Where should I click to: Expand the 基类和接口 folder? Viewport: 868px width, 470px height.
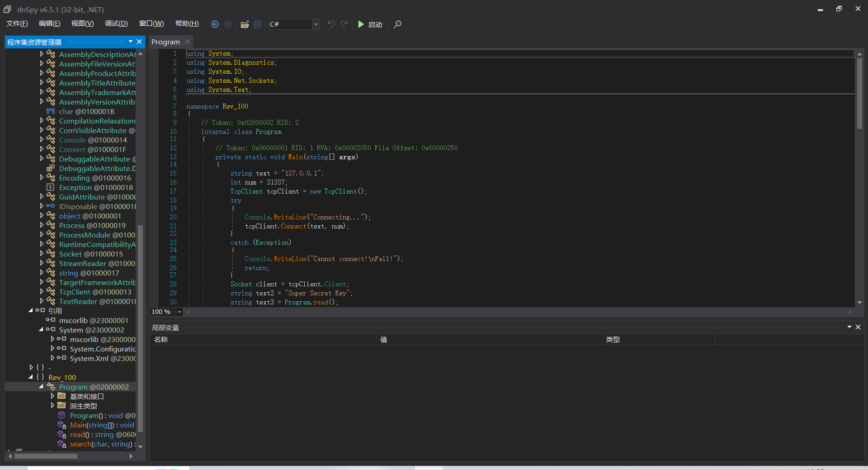click(x=52, y=396)
